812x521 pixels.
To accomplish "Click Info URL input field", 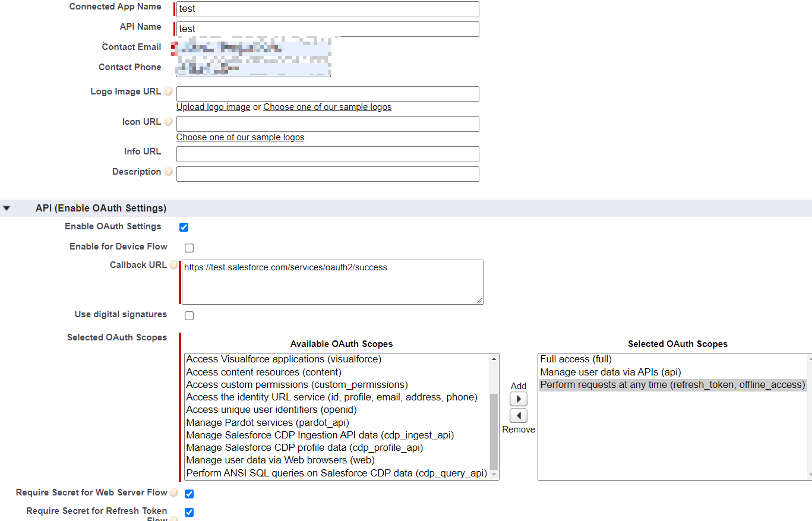I will pos(328,154).
